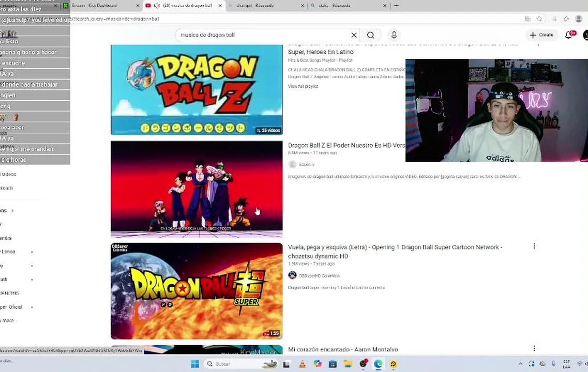Open options menu for Vuela, pega y esquiva
The height and width of the screenshot is (372, 588).
[x=534, y=246]
